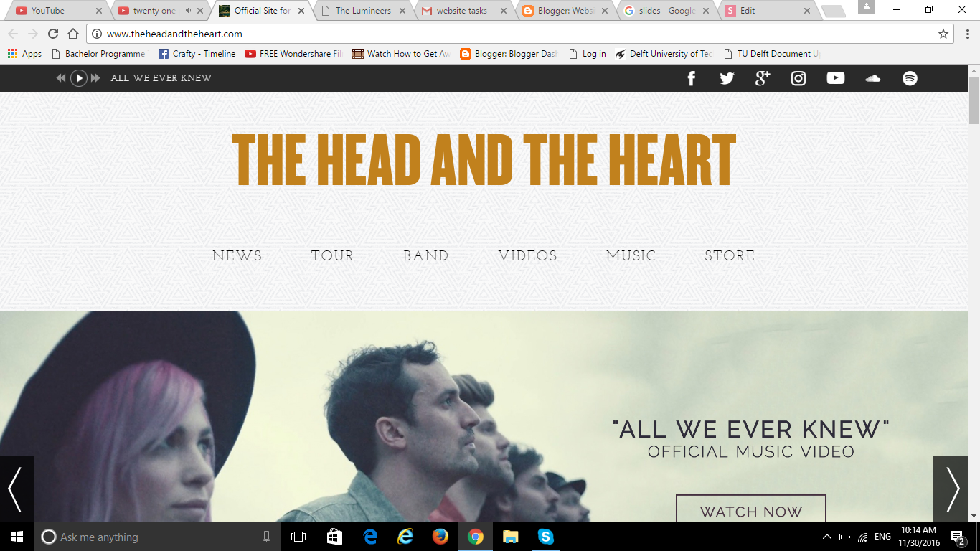Open Action Center notifications icon
This screenshot has height=551, width=980.
point(957,537)
